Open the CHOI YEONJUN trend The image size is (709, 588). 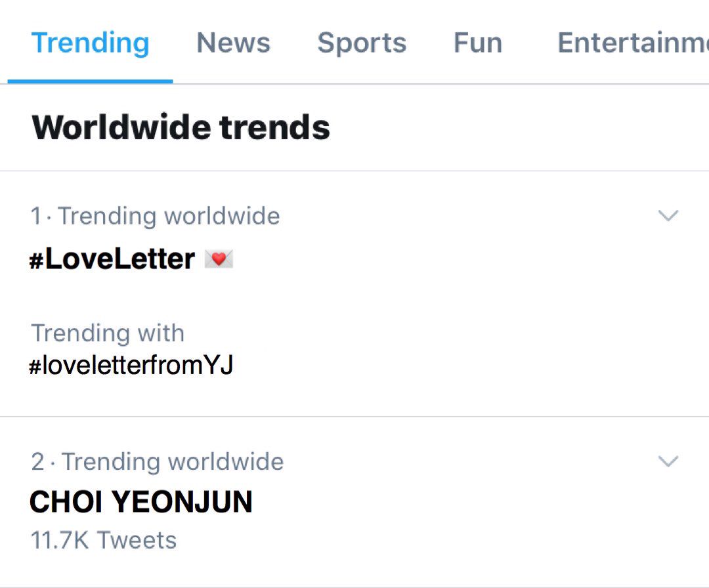[140, 501]
